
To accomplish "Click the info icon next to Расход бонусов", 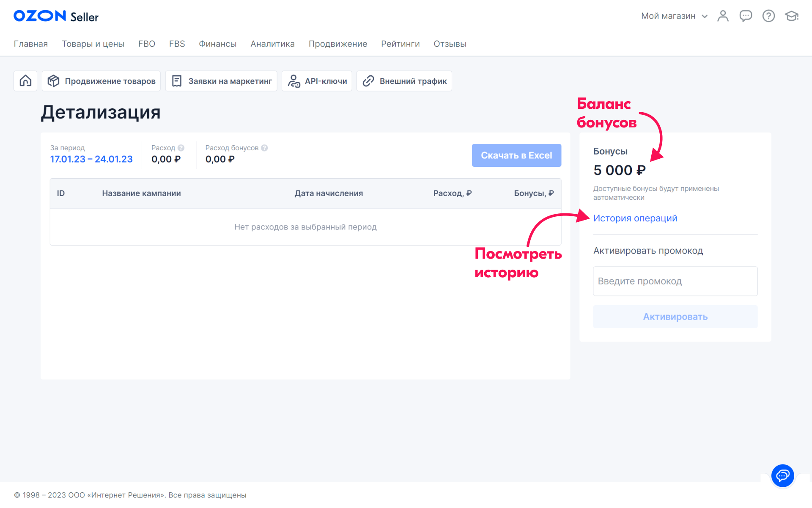I will (264, 148).
